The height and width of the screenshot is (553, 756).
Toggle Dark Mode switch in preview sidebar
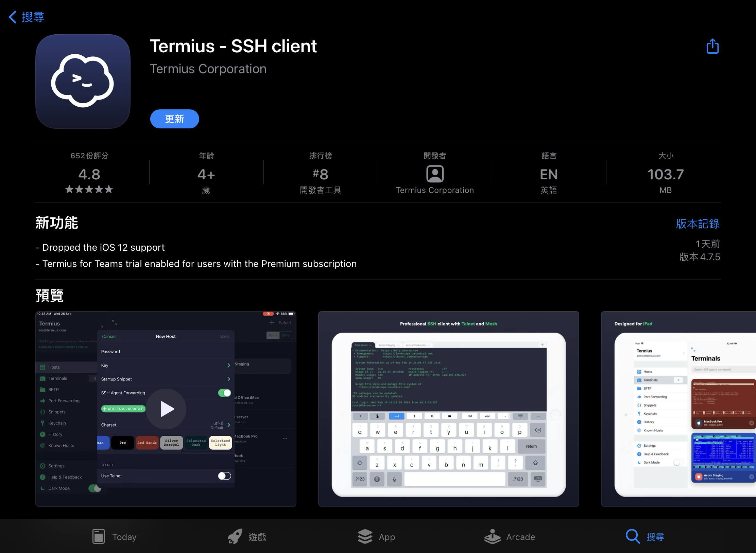(95, 488)
